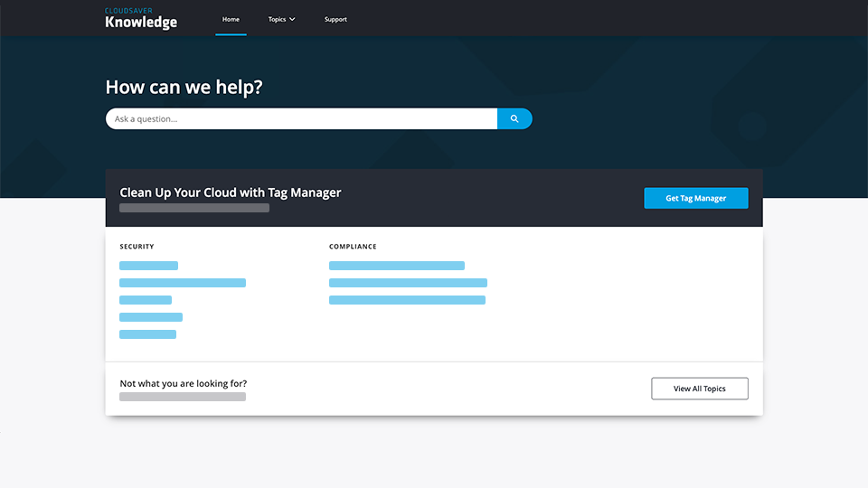The image size is (868, 488).
Task: Open the Support page in navigation
Action: coord(335,19)
